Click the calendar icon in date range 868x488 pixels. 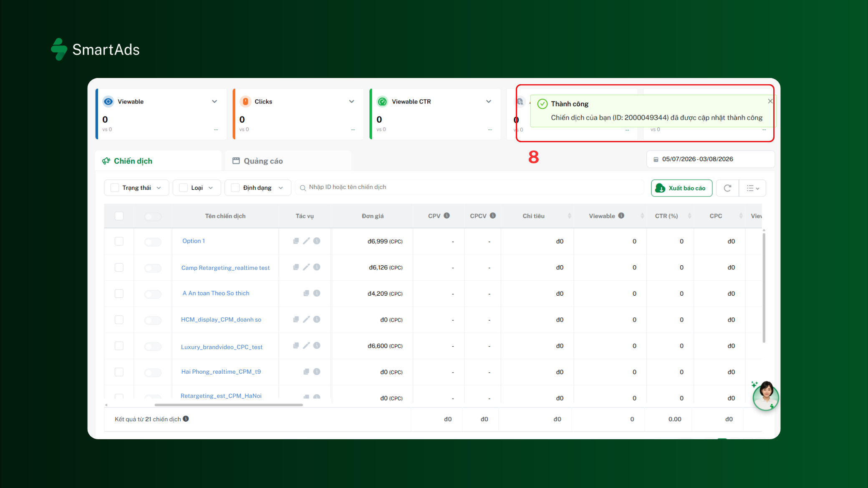pyautogui.click(x=656, y=159)
